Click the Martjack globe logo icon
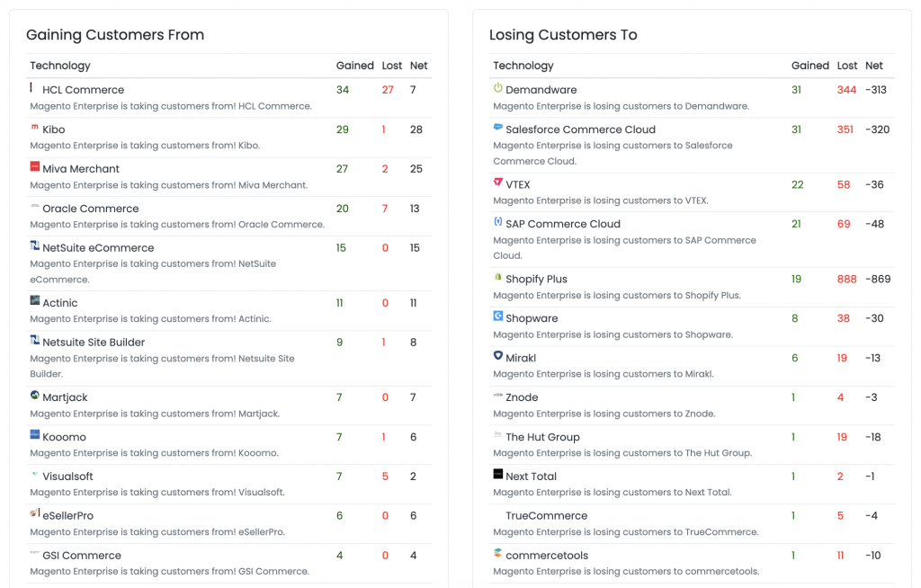Viewport: 921px width, 588px height. [x=35, y=396]
